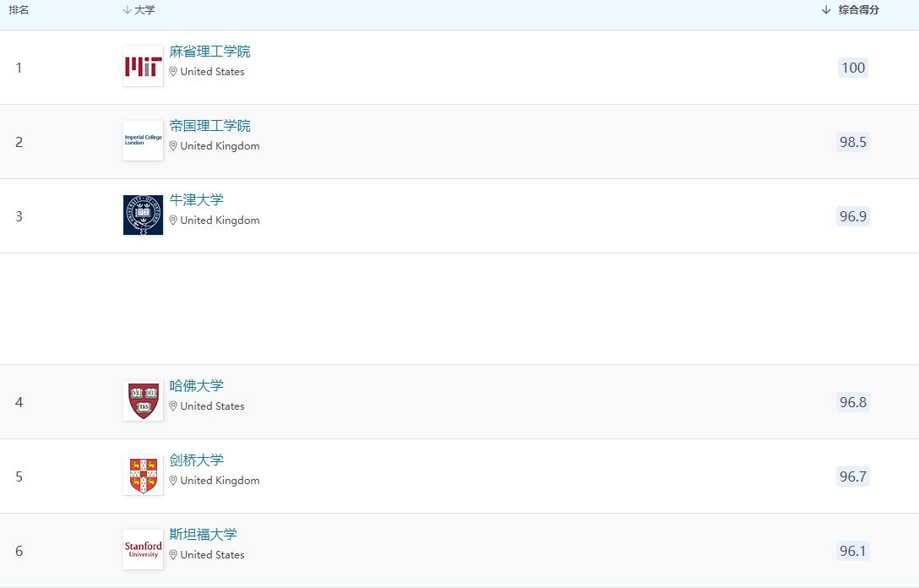
Task: Click the score 96.1 badge
Action: click(853, 552)
